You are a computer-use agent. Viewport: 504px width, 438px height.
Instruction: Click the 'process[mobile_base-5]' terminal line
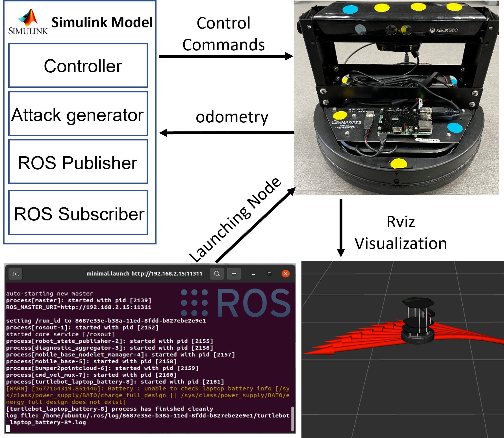[x=92, y=361]
